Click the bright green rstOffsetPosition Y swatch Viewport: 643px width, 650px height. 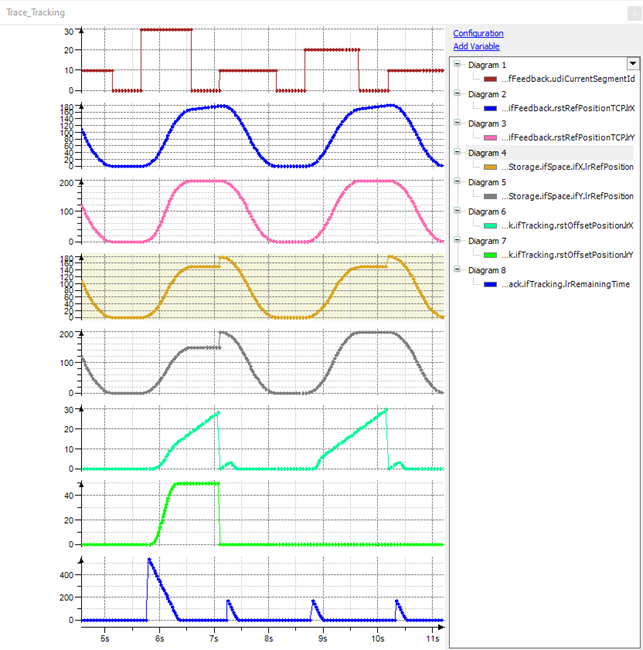coord(490,255)
